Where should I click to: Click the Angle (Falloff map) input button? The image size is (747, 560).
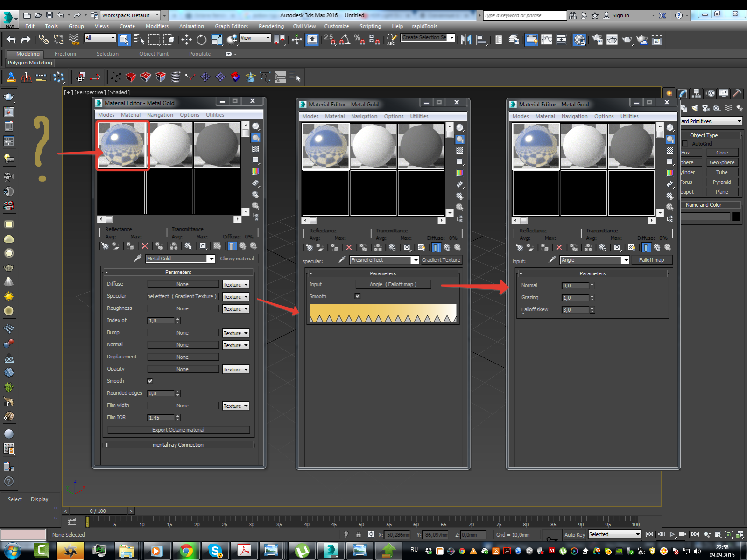[x=393, y=284]
